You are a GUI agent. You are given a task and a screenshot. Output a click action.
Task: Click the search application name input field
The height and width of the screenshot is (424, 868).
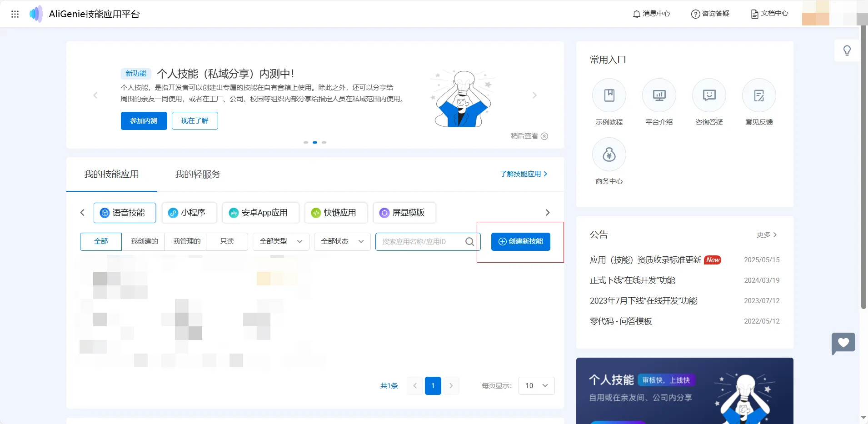pos(420,241)
